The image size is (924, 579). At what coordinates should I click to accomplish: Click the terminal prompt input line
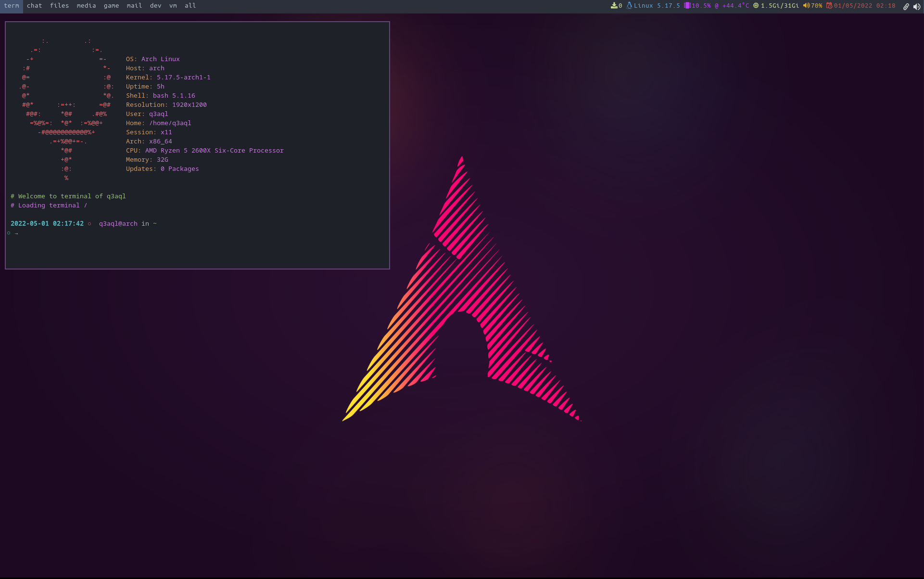point(197,233)
